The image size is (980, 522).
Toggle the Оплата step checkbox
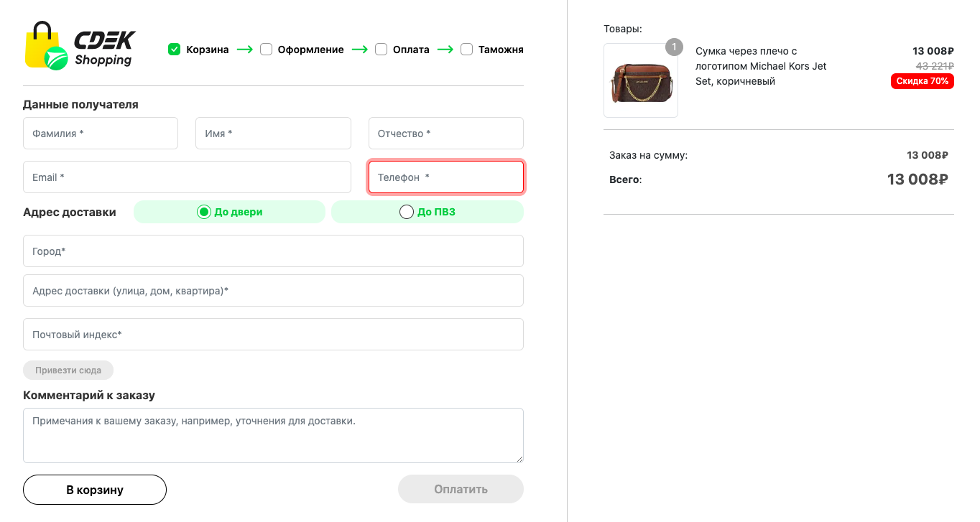[x=381, y=50]
